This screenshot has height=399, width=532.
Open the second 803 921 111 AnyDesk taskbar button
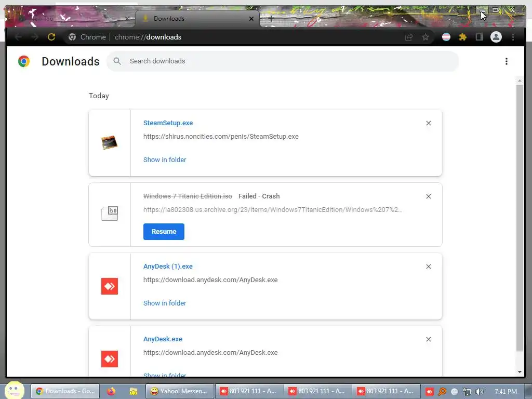[317, 391]
